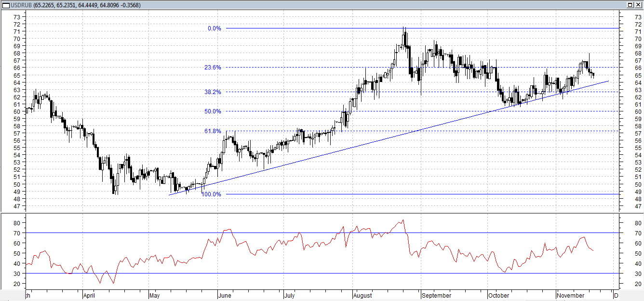The image size is (644, 301).
Task: Click the 100.0% Fibonacci level label
Action: [x=211, y=194]
